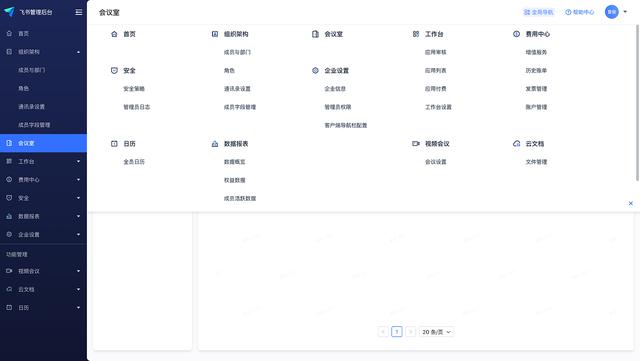640x361 pixels.
Task: Go to the previous page in pagination
Action: click(383, 332)
